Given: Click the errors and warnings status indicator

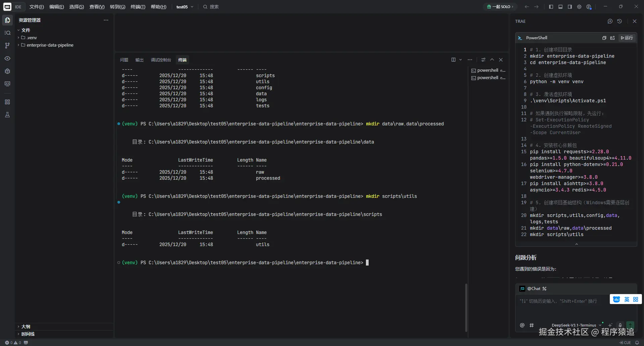Looking at the screenshot, I should (x=13, y=343).
